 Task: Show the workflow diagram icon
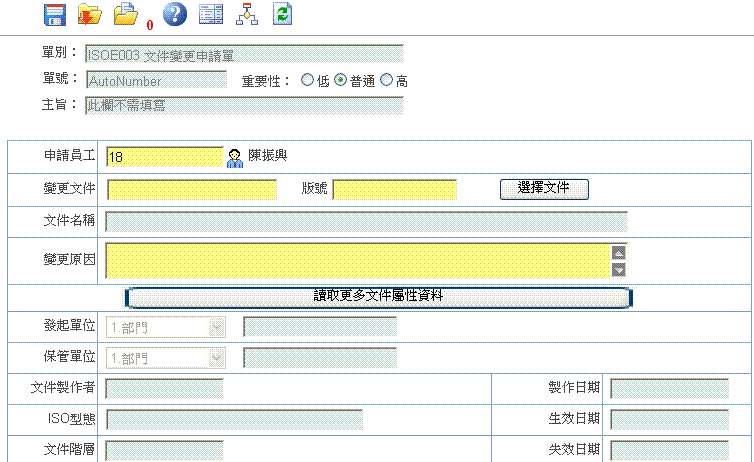pyautogui.click(x=246, y=14)
